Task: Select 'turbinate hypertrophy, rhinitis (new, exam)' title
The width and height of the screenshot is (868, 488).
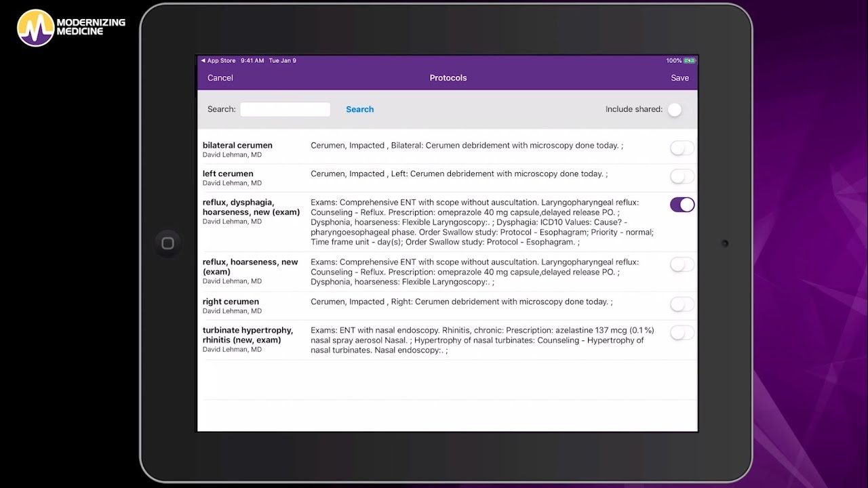Action: [x=248, y=335]
